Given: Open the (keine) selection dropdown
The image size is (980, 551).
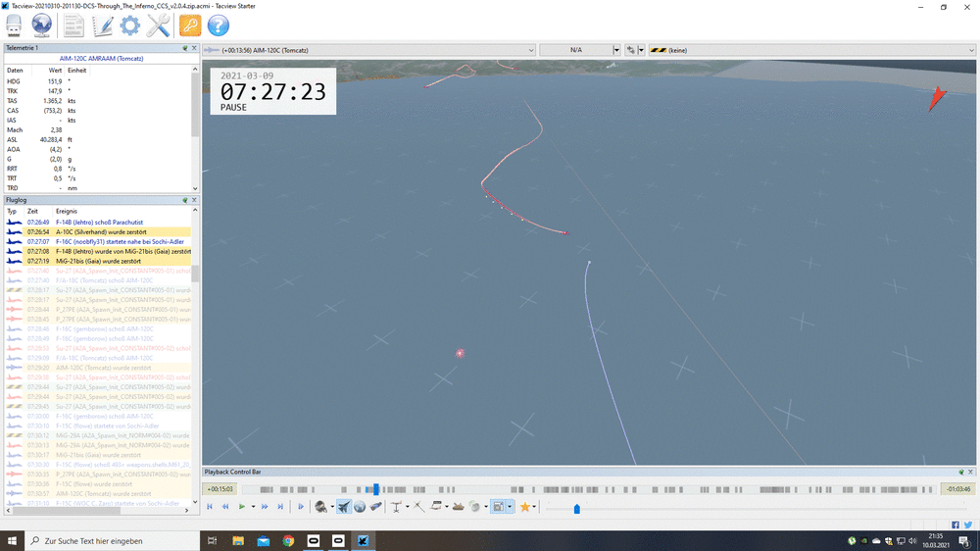Looking at the screenshot, I should click(811, 50).
